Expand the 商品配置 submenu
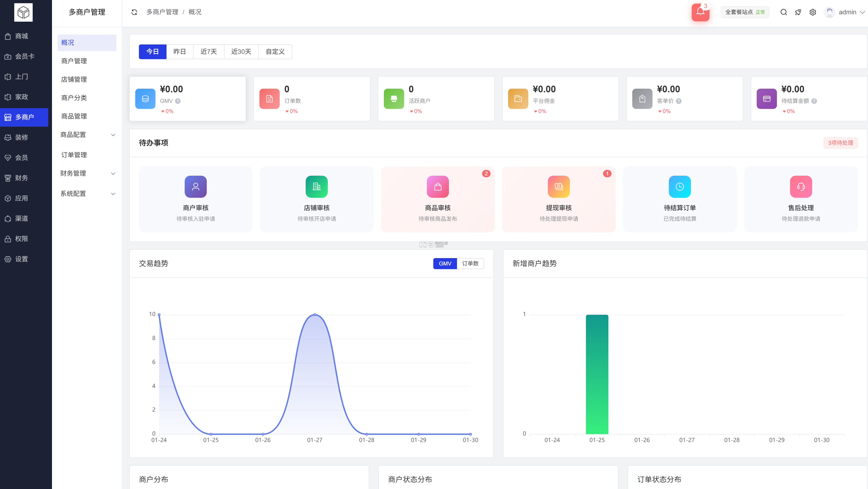Viewport: 868px width, 489px height. pos(87,135)
